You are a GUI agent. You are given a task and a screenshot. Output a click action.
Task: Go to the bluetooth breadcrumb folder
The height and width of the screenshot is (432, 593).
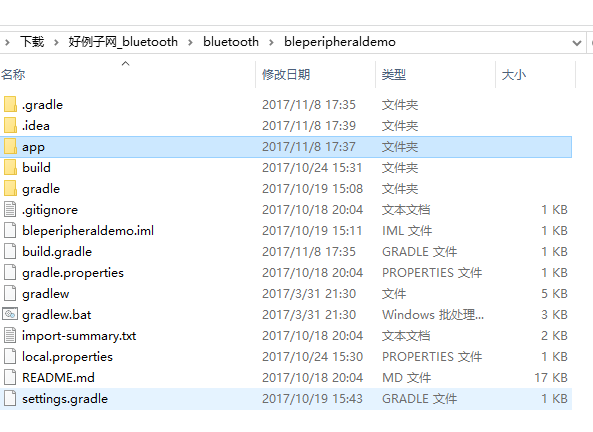pyautogui.click(x=231, y=42)
